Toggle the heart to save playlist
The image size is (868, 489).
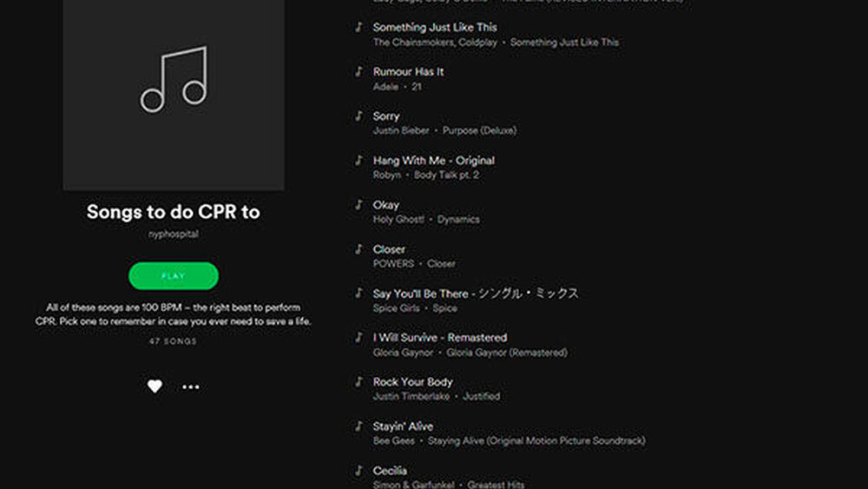point(155,387)
